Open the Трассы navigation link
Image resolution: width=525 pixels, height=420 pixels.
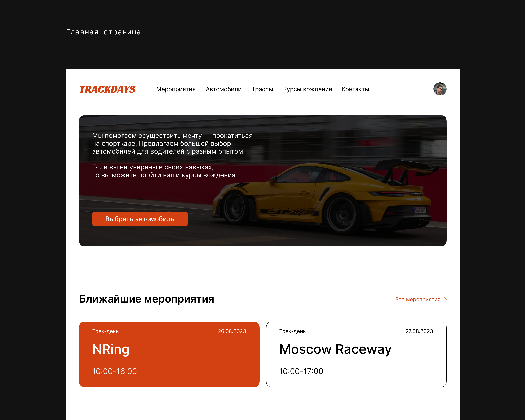pos(262,89)
